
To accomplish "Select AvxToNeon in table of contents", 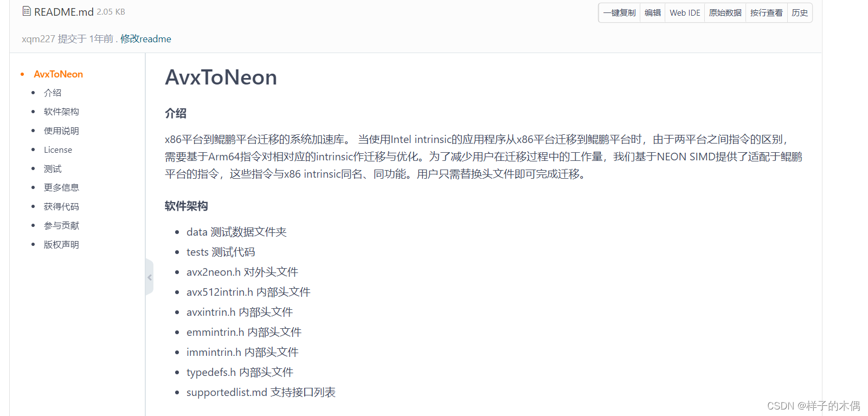I will tap(58, 74).
